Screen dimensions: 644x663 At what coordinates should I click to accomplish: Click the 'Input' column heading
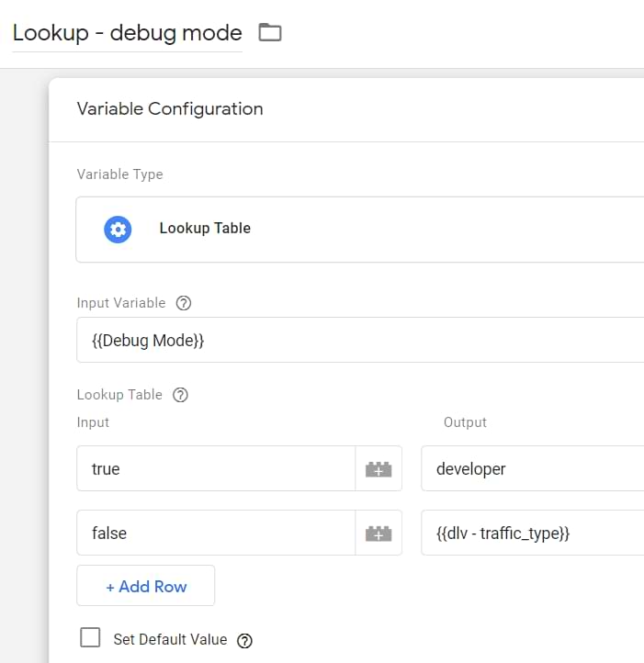93,422
